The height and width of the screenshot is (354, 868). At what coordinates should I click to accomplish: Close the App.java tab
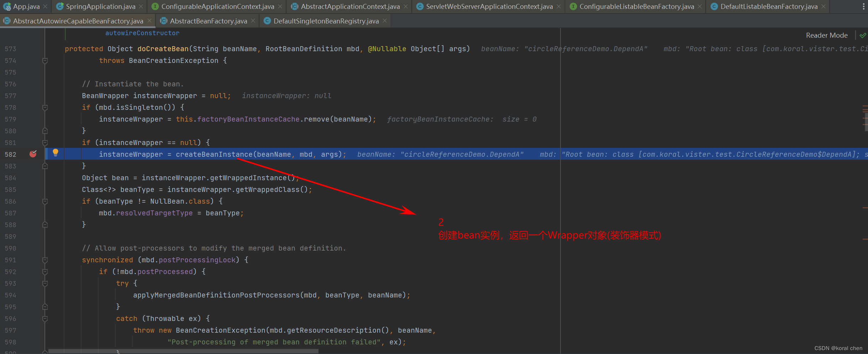tap(45, 6)
